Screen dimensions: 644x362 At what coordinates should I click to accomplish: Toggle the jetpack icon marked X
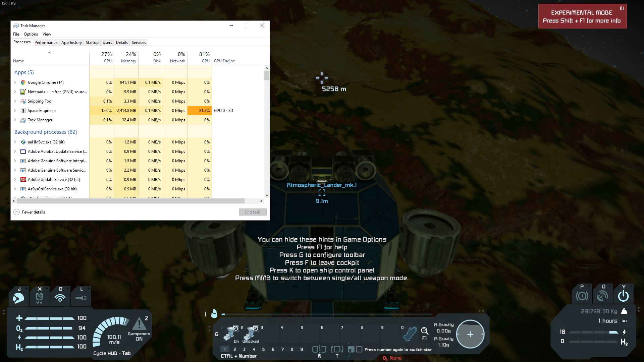(x=39, y=297)
